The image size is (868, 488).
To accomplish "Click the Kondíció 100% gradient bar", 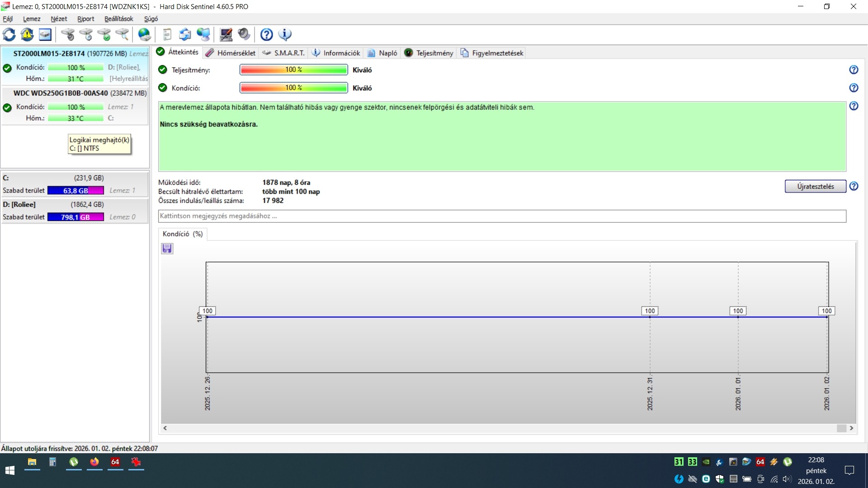I will point(293,88).
